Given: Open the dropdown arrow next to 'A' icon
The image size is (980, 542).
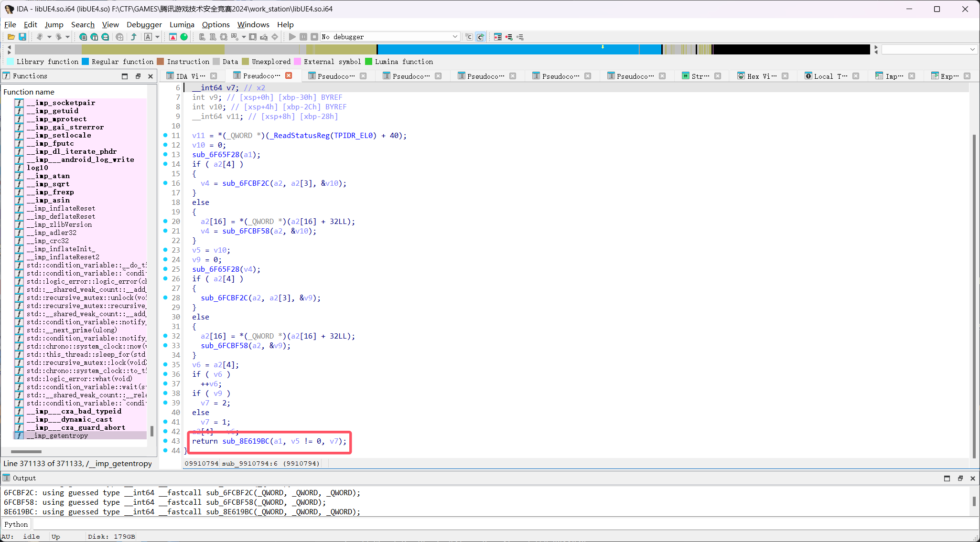Looking at the screenshot, I should [157, 37].
